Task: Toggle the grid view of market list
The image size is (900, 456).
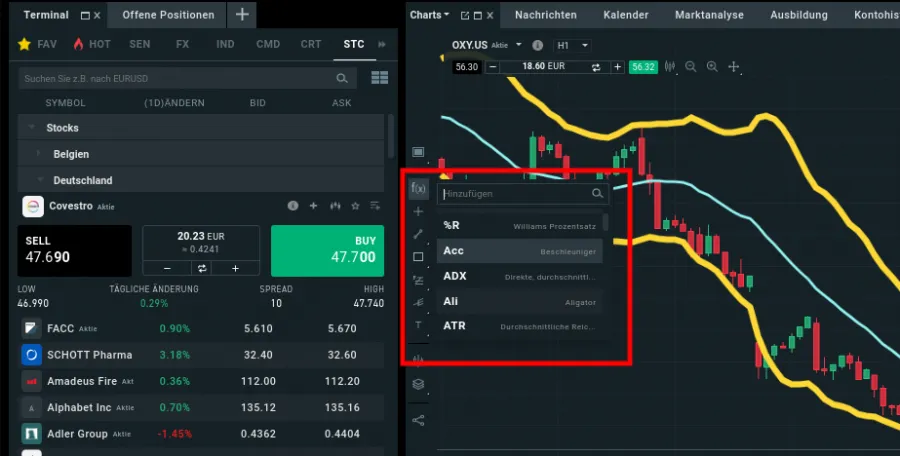Action: [379, 78]
